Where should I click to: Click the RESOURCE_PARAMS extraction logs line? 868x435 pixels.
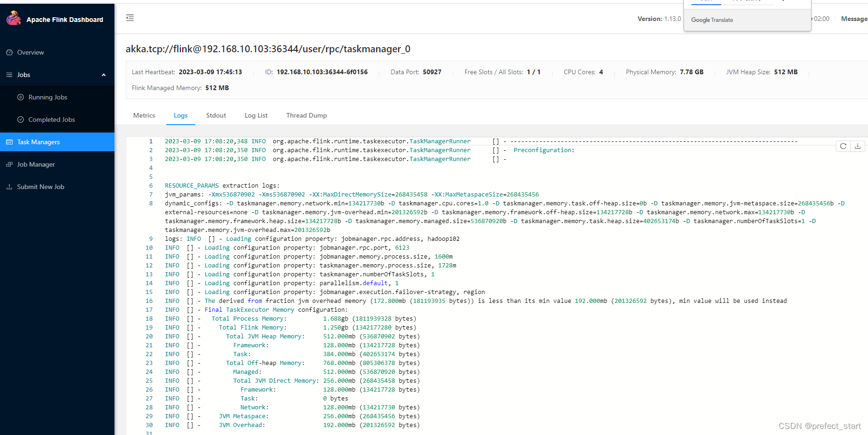click(x=222, y=186)
